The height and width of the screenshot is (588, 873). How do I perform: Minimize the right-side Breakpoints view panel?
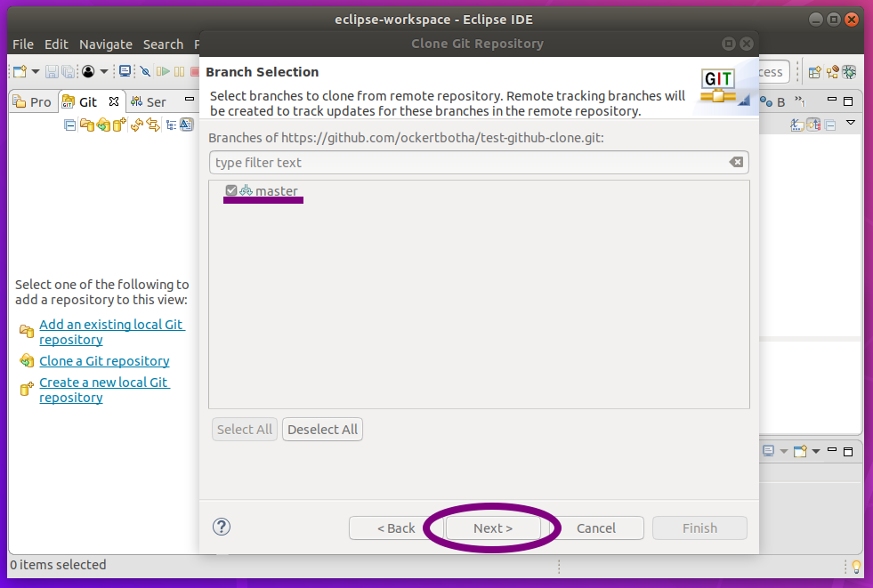pyautogui.click(x=832, y=99)
